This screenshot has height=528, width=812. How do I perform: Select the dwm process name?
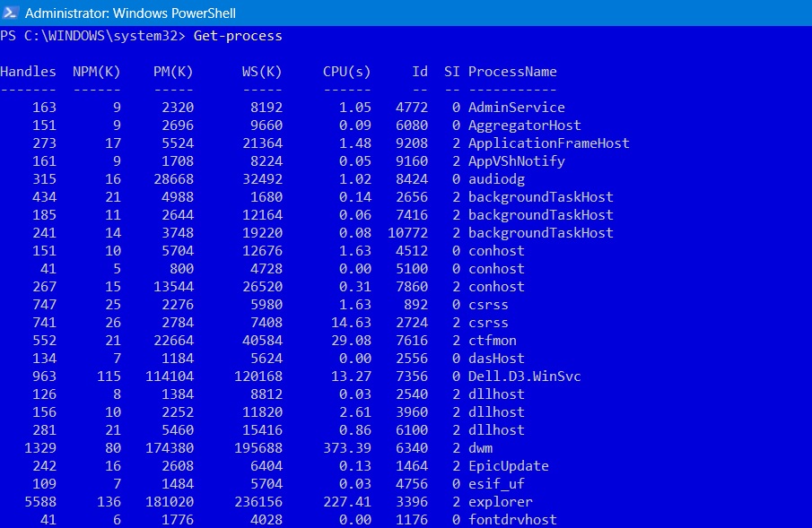coord(481,447)
